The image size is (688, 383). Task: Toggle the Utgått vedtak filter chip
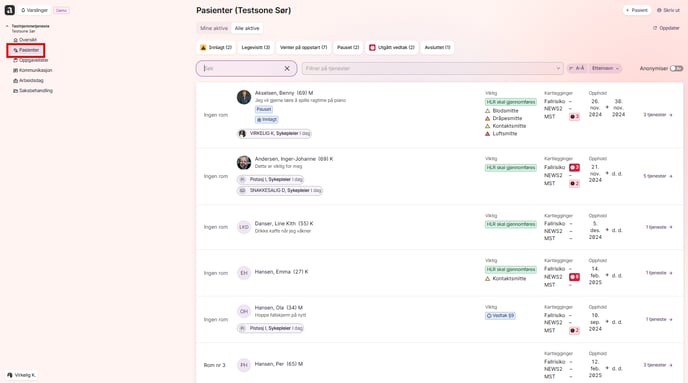(392, 47)
